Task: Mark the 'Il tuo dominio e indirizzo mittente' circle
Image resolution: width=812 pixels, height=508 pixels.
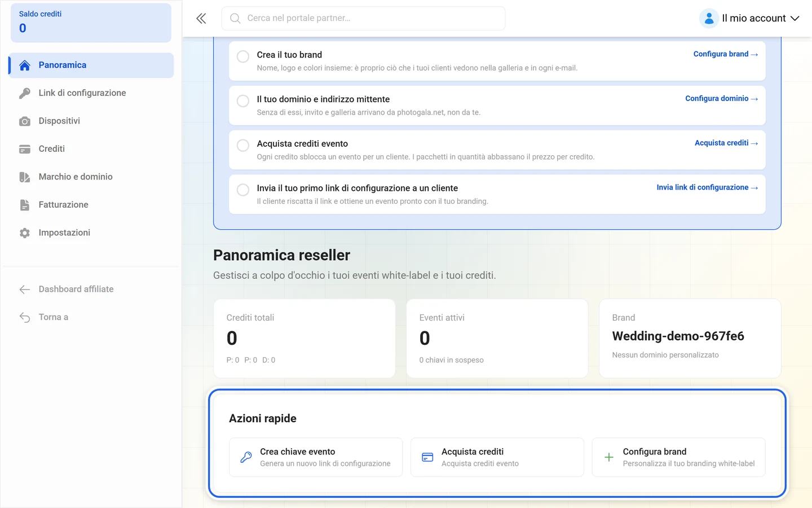Action: pos(243,101)
